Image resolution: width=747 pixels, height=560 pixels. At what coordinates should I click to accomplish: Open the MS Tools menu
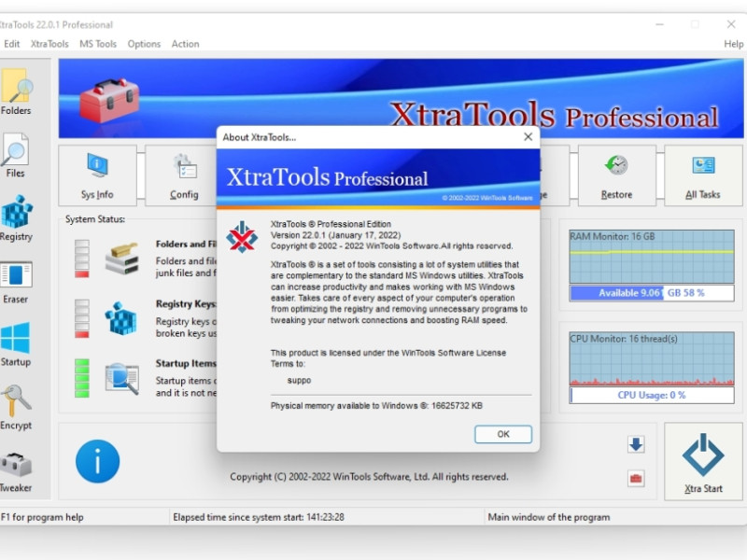coord(98,44)
